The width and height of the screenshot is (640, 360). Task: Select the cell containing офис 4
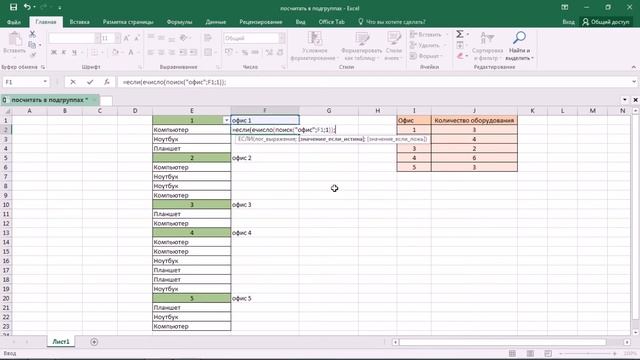point(264,233)
